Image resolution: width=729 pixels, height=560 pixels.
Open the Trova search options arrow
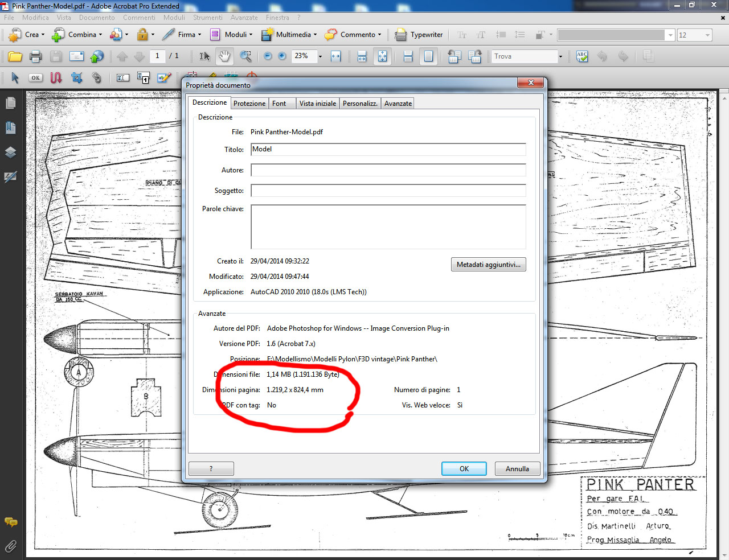click(560, 56)
